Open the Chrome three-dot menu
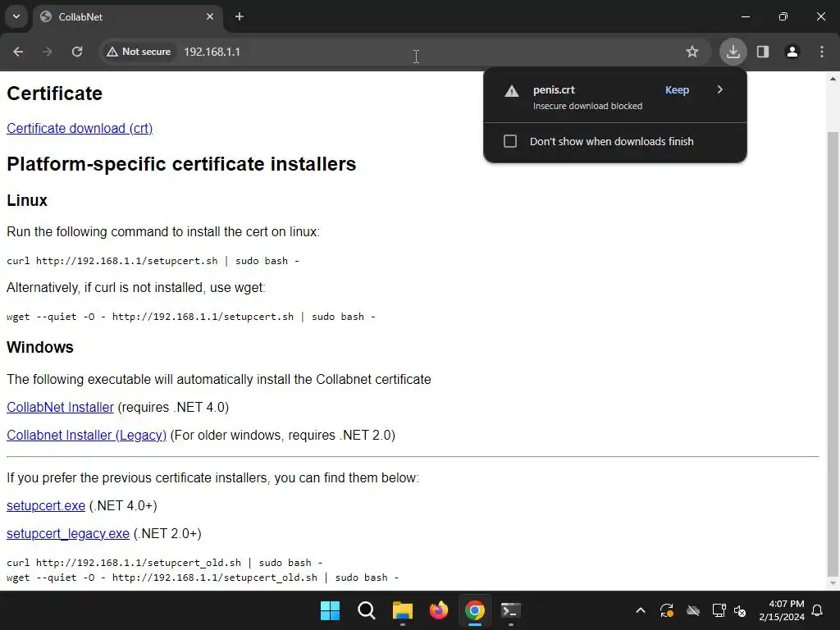The width and height of the screenshot is (840, 630). tap(822, 52)
